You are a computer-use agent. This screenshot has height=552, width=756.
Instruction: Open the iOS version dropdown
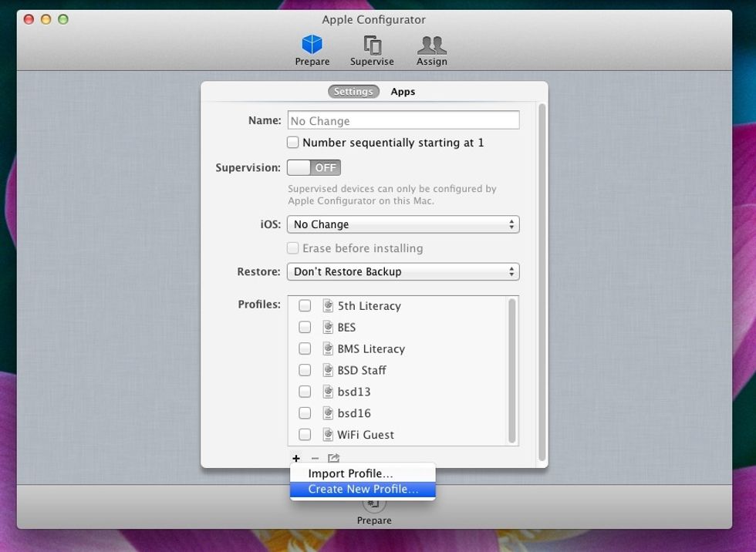[403, 224]
